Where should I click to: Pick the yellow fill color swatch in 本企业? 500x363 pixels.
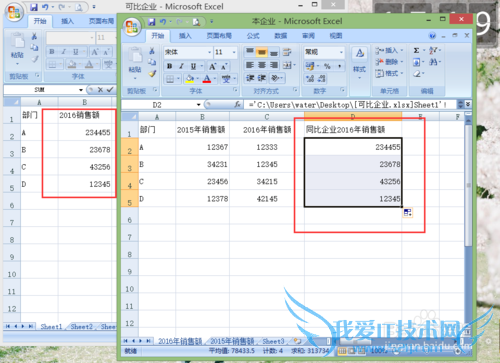pyautogui.click(x=190, y=79)
